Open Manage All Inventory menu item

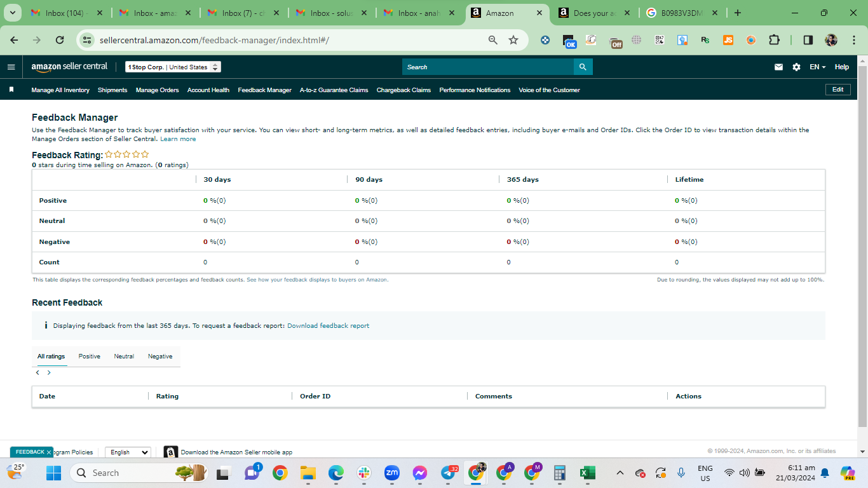tap(60, 90)
